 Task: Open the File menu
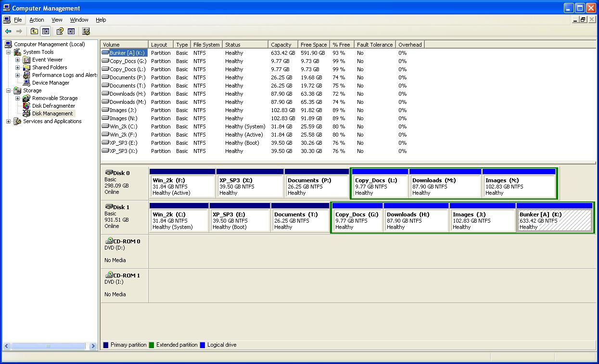pyautogui.click(x=18, y=20)
